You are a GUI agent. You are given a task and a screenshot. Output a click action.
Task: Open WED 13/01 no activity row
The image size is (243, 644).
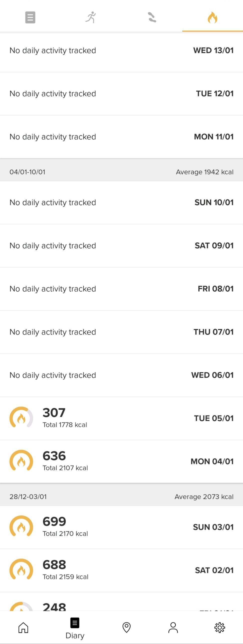(x=121, y=50)
